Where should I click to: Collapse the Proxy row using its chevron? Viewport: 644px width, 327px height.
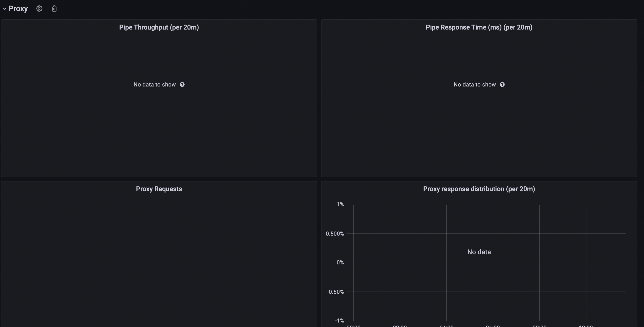(4, 9)
